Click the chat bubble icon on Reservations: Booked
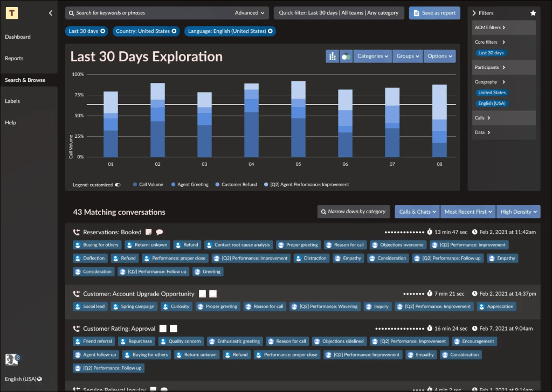 [160, 232]
